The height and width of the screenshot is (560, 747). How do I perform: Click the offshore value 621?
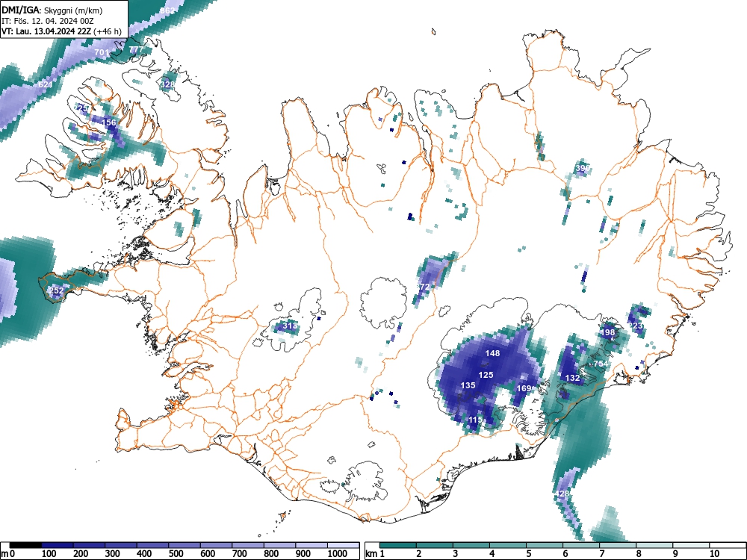pos(46,84)
